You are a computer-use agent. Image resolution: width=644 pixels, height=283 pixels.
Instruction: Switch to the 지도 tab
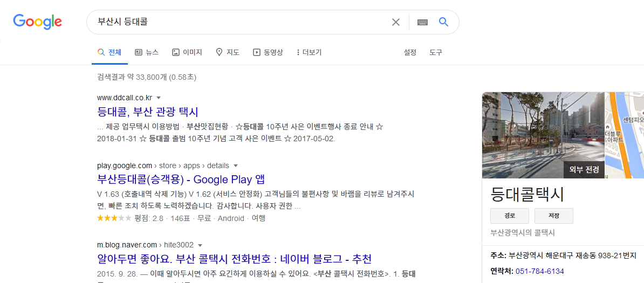(228, 53)
